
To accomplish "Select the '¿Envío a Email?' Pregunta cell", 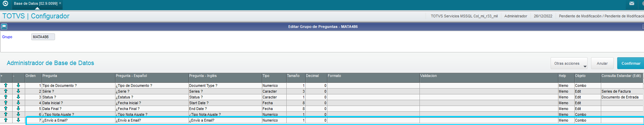I will coord(78,120).
